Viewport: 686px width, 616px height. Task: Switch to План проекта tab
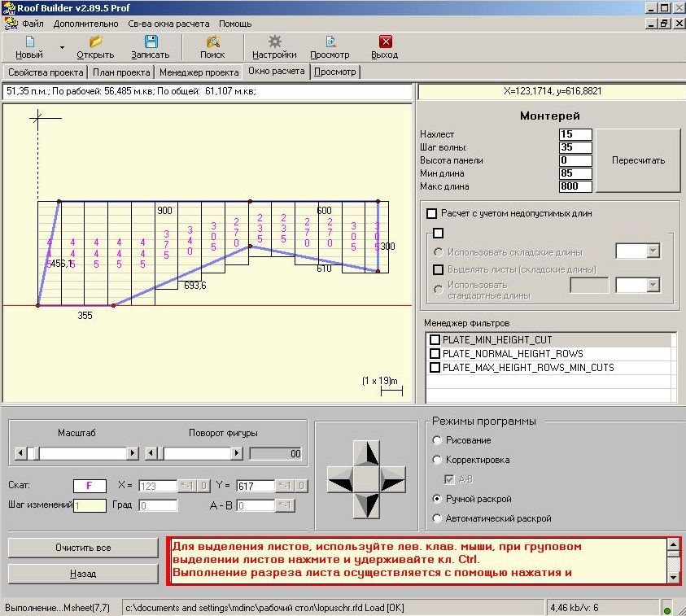121,72
